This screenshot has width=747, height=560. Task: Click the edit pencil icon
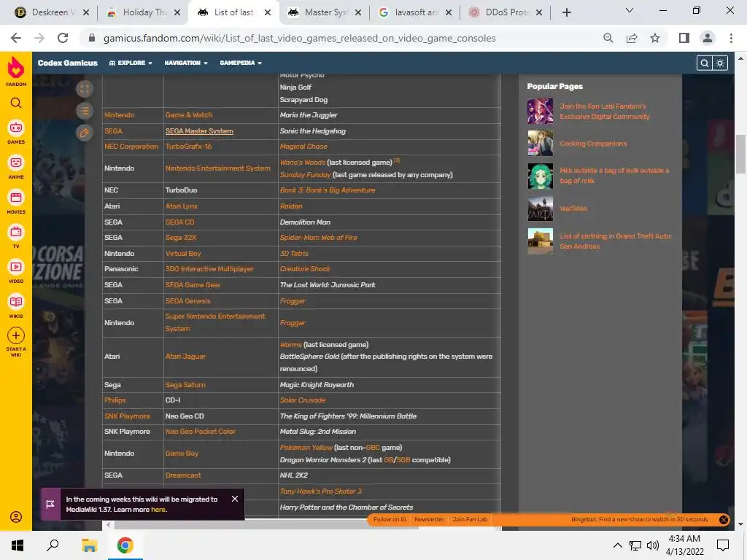[85, 133]
